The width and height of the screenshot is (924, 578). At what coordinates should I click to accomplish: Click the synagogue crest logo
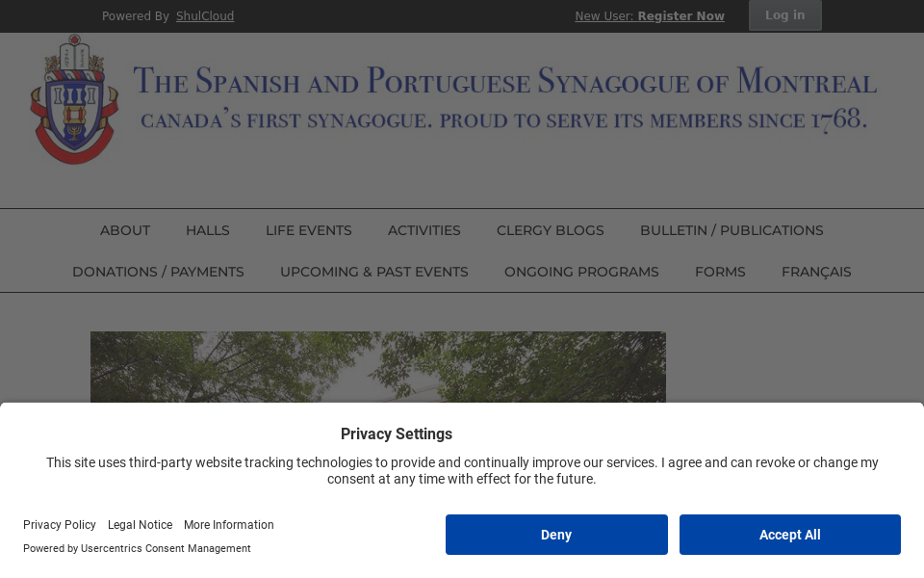(x=74, y=100)
